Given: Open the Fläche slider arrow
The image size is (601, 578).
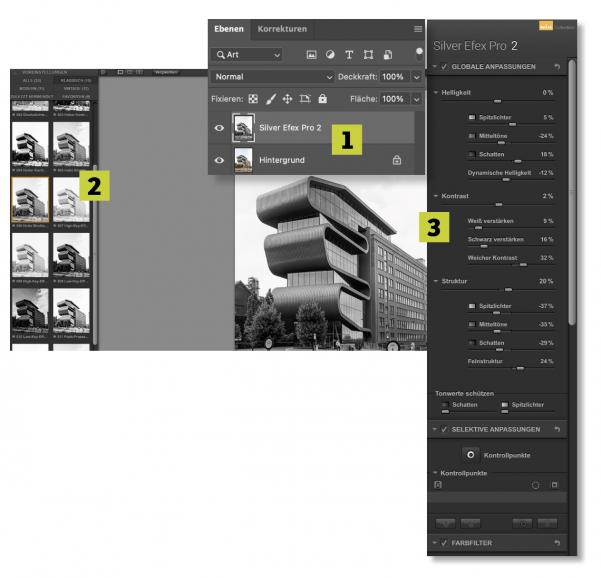Looking at the screenshot, I should tap(417, 99).
